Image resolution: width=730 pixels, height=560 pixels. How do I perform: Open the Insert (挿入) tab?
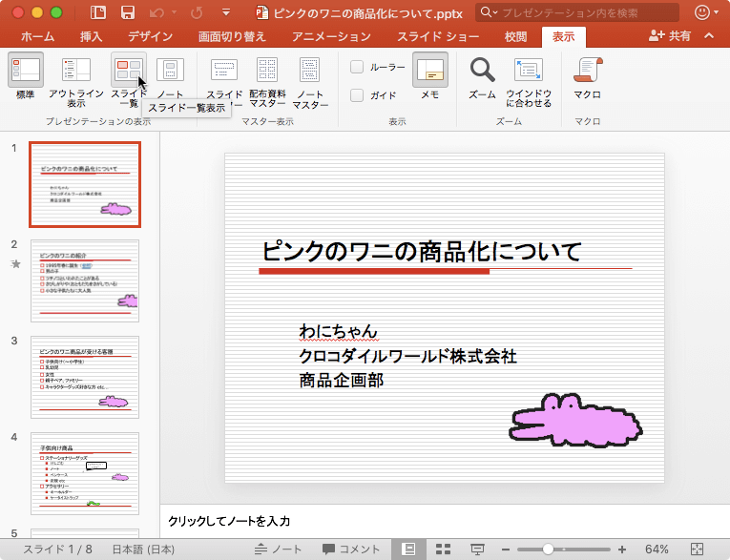91,36
